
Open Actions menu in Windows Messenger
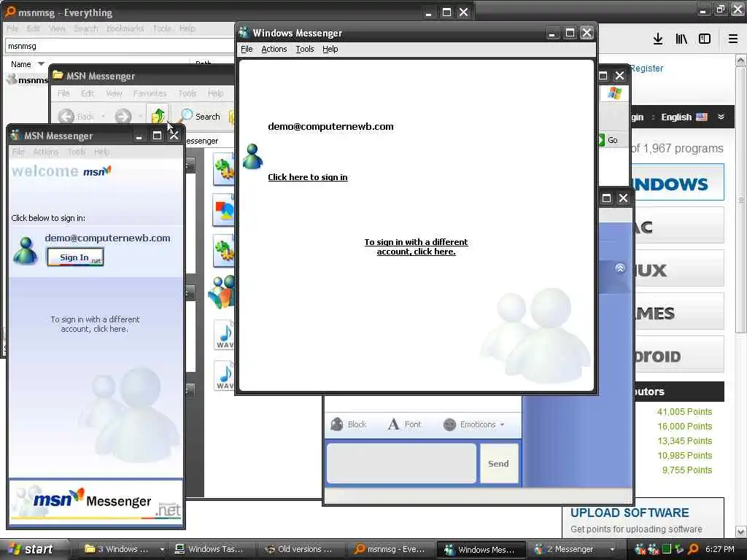click(x=274, y=49)
